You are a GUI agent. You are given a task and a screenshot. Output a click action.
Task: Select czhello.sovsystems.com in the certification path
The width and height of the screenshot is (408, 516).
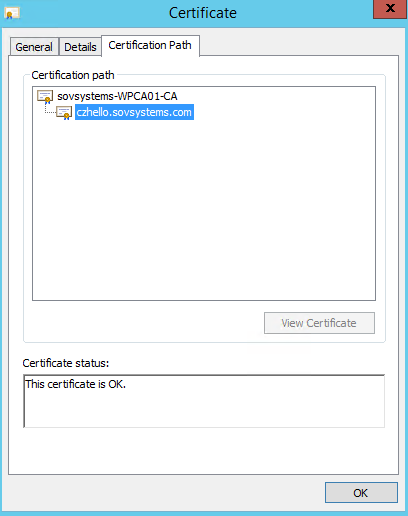click(x=134, y=112)
